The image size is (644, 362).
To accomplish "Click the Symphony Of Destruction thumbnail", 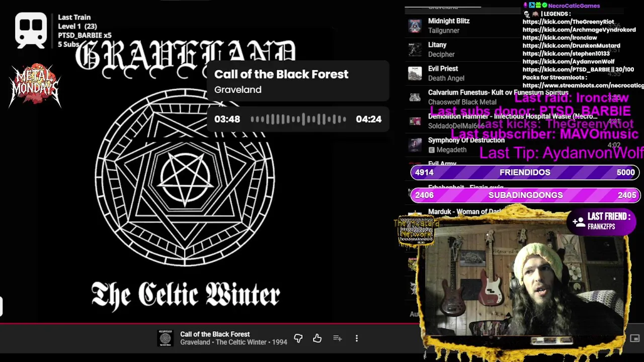I will [x=415, y=145].
